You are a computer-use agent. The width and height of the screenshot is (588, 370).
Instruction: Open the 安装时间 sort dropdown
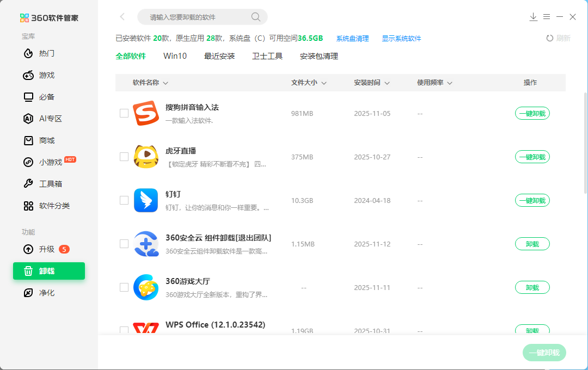pyautogui.click(x=387, y=83)
